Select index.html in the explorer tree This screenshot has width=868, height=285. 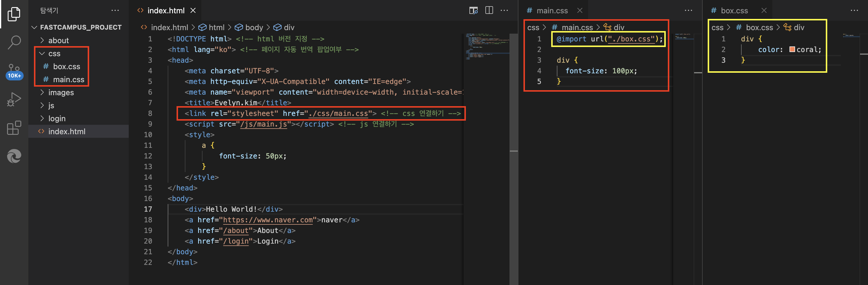(x=79, y=132)
